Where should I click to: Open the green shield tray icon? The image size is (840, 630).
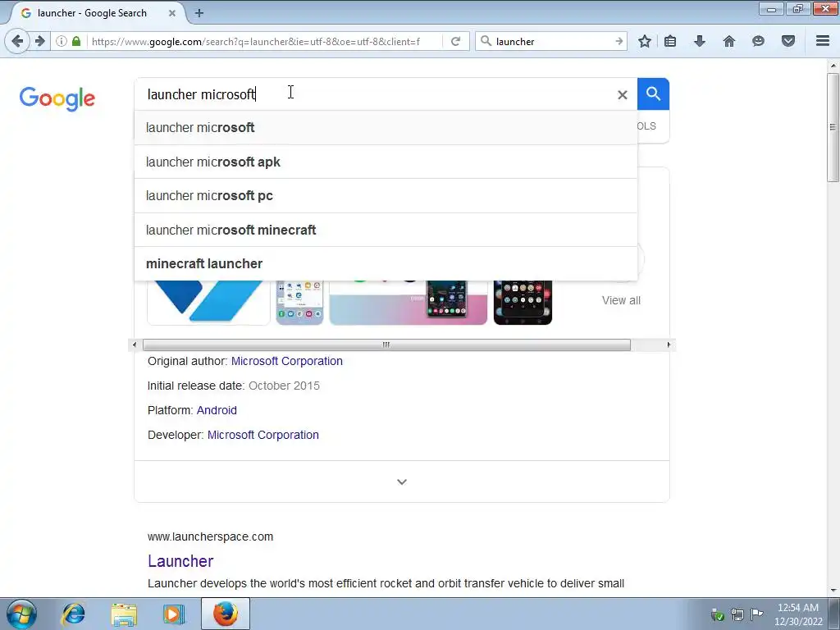(717, 615)
